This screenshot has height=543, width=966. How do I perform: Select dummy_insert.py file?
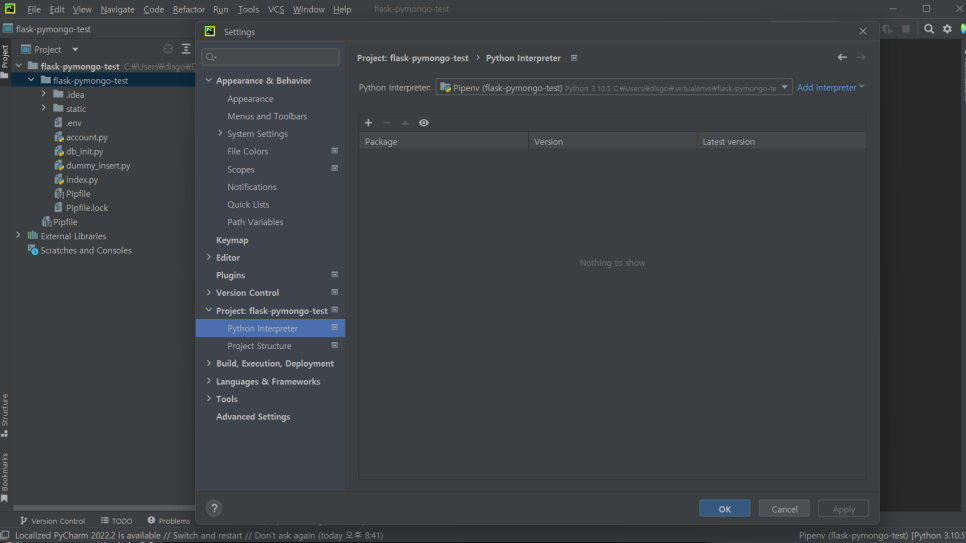point(98,165)
